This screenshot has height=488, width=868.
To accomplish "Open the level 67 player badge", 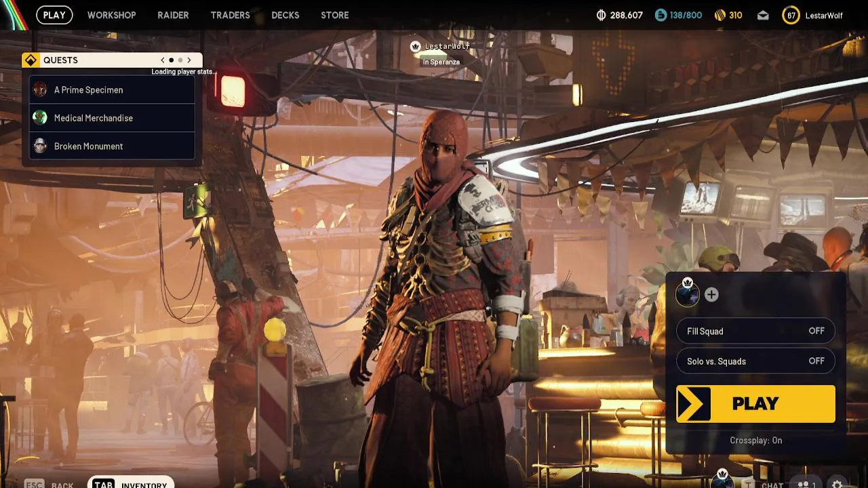I will tap(791, 15).
